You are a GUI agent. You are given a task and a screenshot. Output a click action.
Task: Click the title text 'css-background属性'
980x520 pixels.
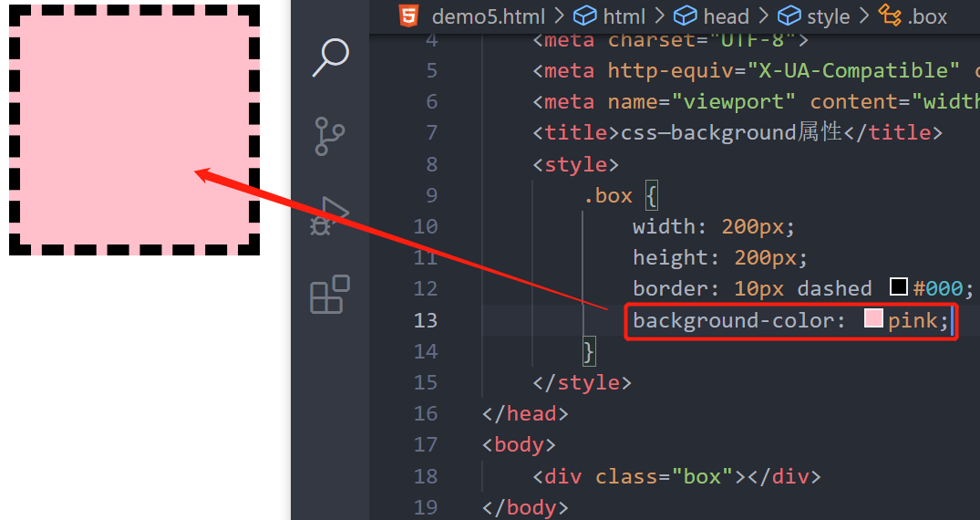click(731, 132)
